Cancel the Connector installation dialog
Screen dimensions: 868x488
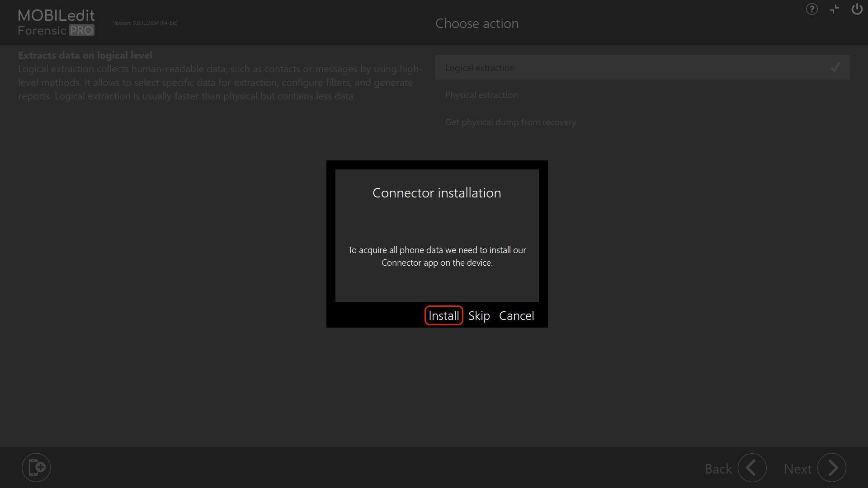tap(516, 316)
